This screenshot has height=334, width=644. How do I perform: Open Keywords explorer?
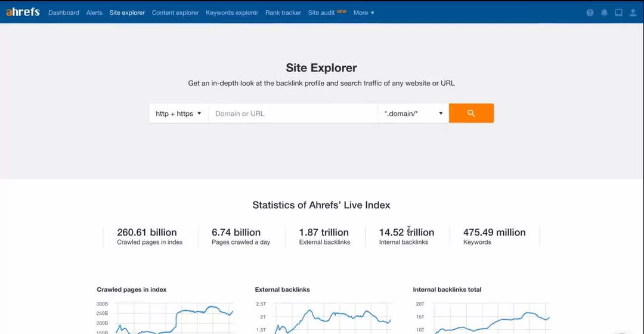click(x=232, y=13)
